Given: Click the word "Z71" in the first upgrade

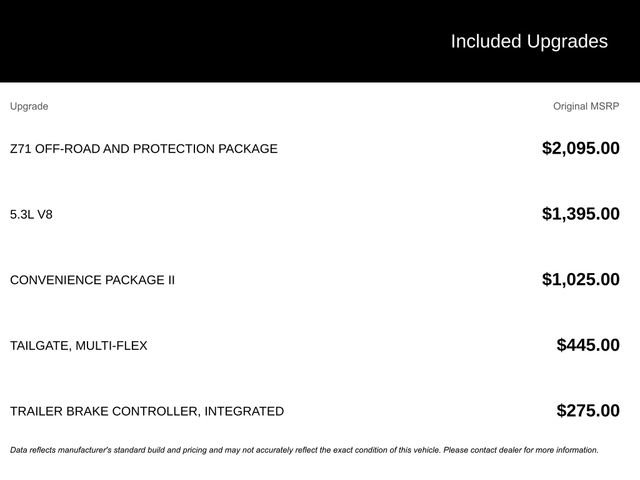Looking at the screenshot, I should click(x=22, y=149).
